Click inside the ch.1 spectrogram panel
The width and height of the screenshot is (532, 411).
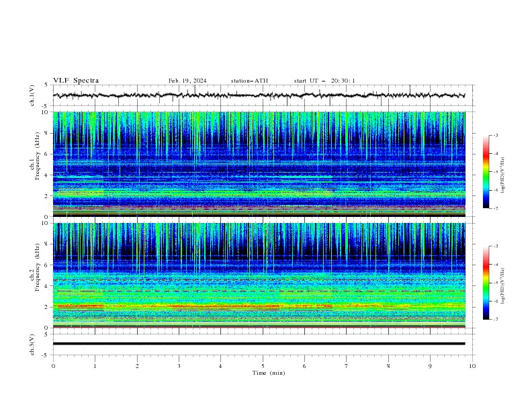(x=259, y=164)
